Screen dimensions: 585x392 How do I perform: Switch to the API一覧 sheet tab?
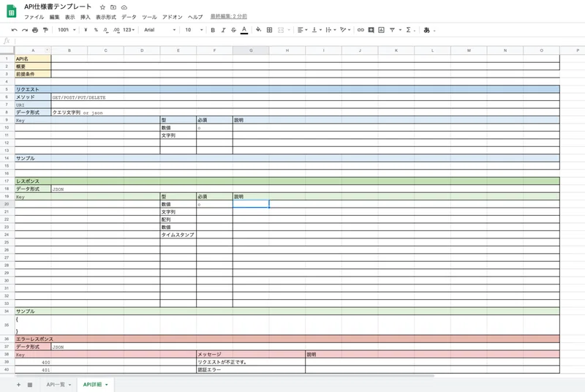click(56, 385)
